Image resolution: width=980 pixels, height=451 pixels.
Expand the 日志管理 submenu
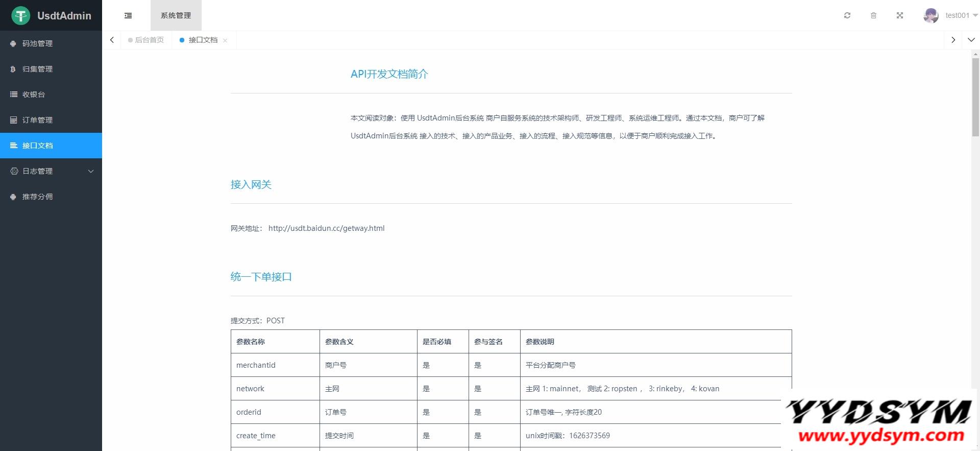click(x=51, y=171)
